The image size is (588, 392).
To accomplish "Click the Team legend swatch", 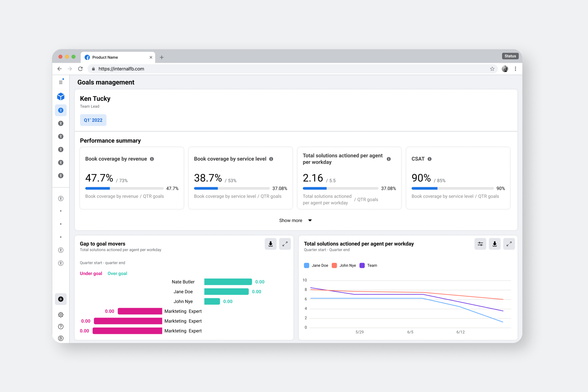I will [x=362, y=266].
